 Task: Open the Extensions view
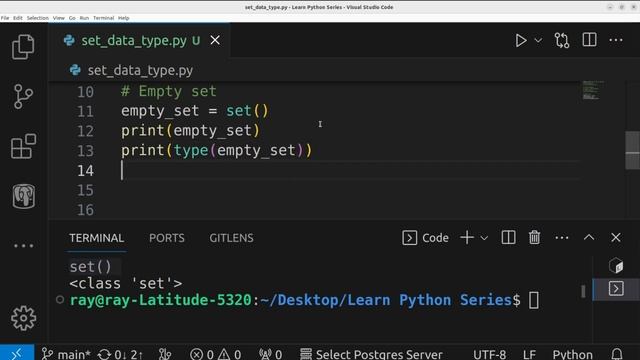click(x=23, y=146)
